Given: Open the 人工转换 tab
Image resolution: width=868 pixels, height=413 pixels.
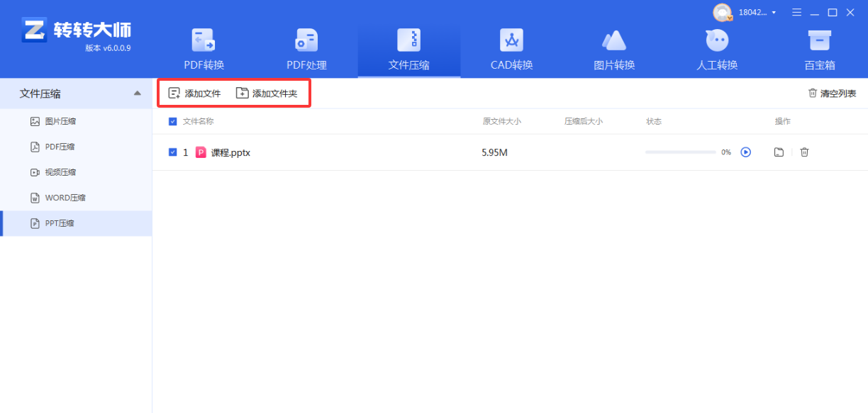Looking at the screenshot, I should [717, 50].
